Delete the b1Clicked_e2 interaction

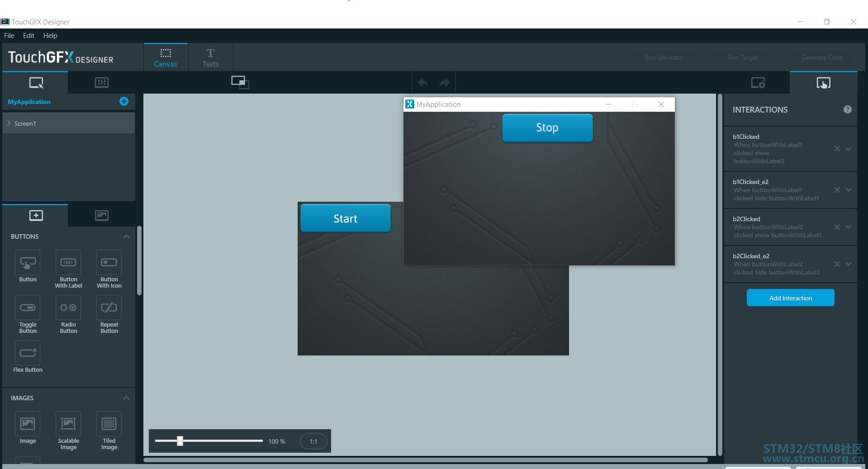click(837, 190)
